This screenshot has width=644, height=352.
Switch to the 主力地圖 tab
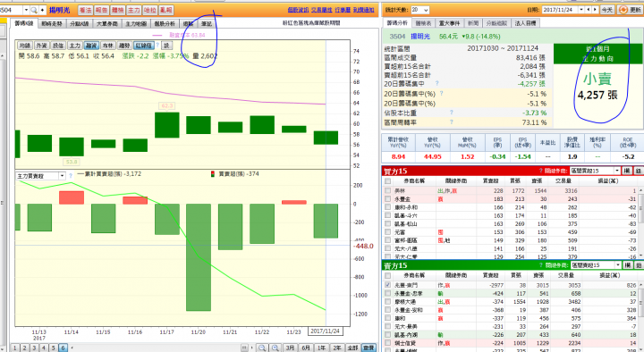tap(136, 24)
